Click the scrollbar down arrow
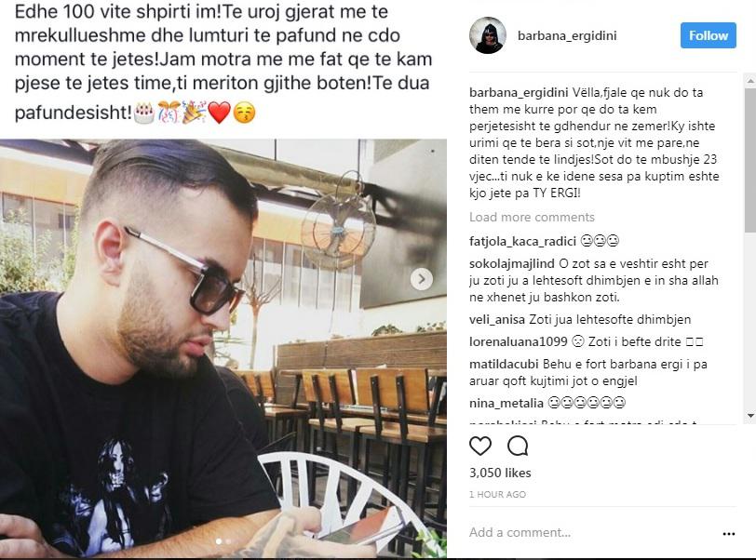 click(750, 415)
